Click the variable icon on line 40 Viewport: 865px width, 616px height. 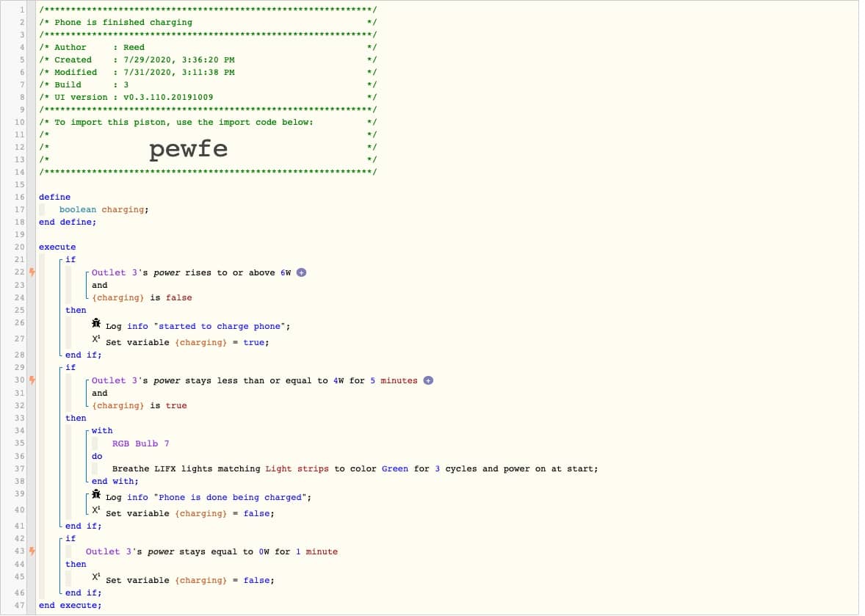pos(96,511)
